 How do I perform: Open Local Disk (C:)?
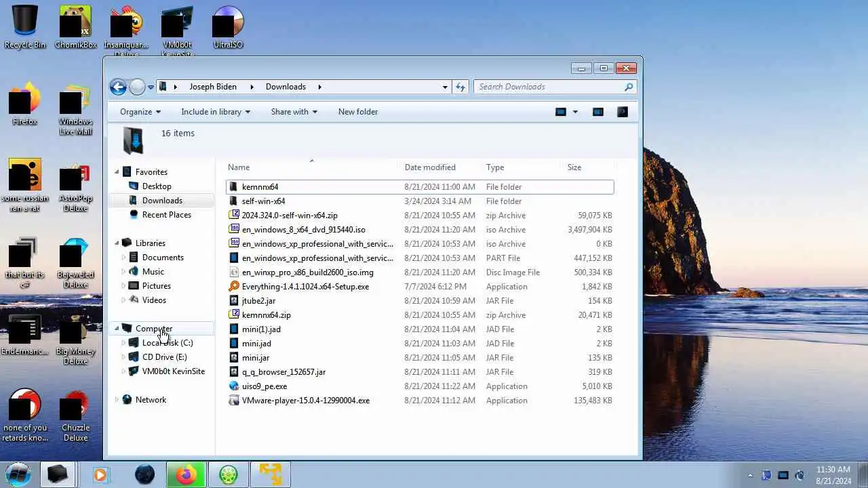[x=167, y=343]
